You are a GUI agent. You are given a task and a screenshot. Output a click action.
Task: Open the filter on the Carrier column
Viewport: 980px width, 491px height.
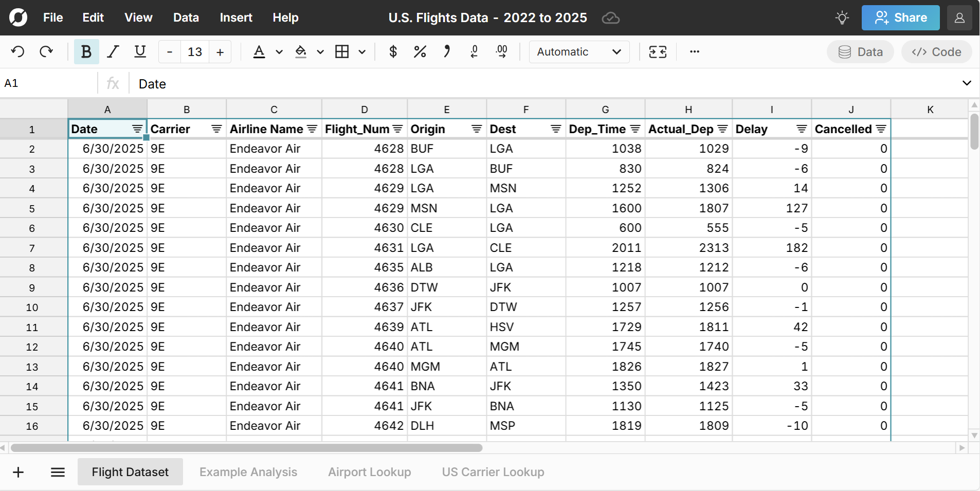click(216, 129)
